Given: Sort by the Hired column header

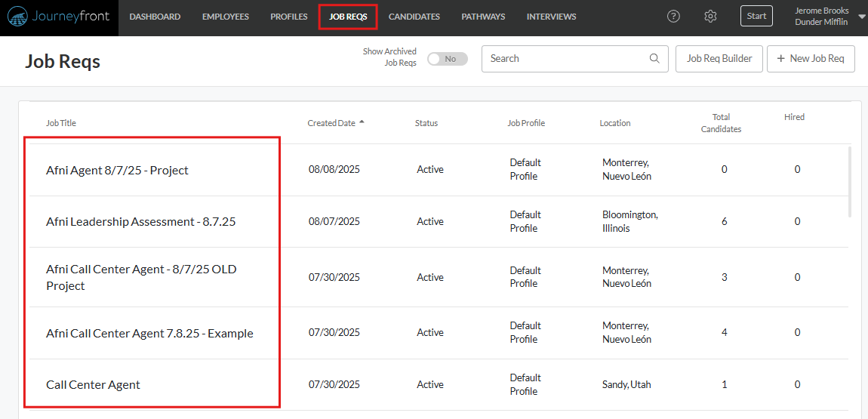Looking at the screenshot, I should tap(794, 117).
